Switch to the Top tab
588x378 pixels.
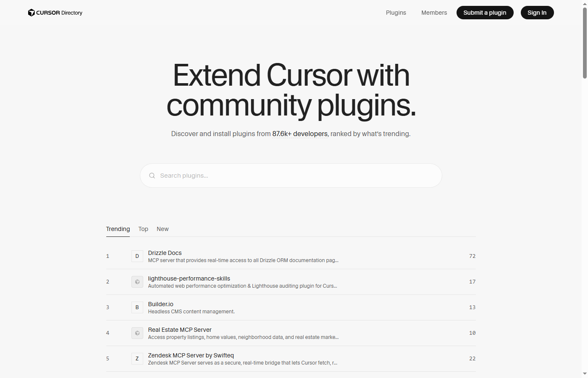143,229
